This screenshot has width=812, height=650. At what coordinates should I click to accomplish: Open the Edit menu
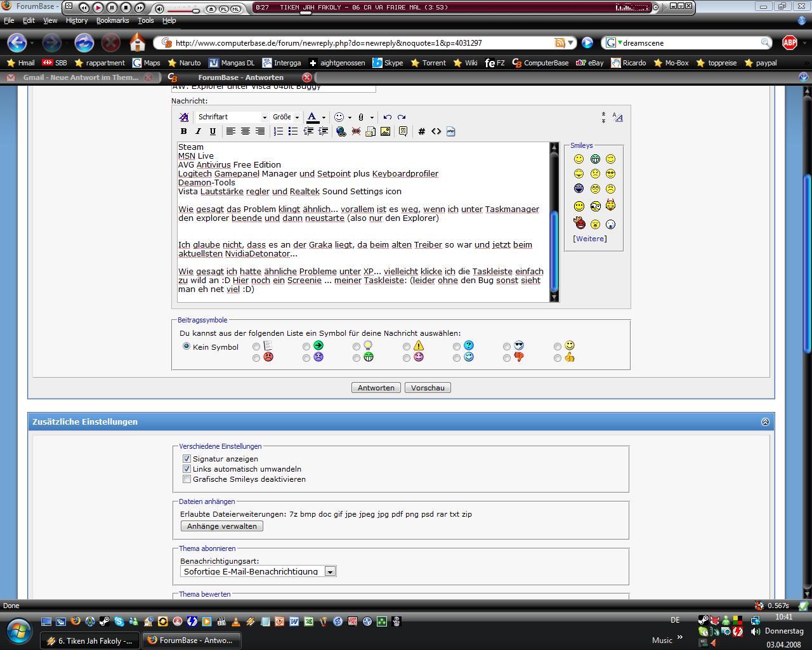point(29,20)
